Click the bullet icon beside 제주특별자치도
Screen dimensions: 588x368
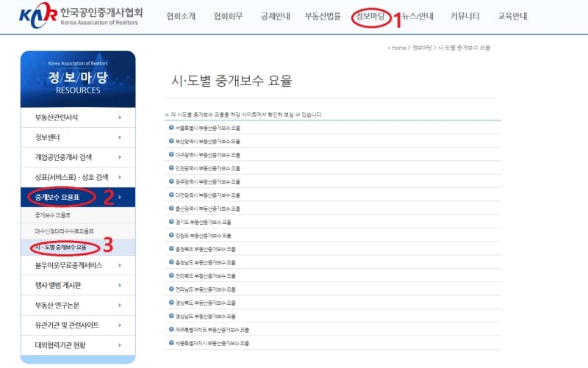tap(171, 329)
